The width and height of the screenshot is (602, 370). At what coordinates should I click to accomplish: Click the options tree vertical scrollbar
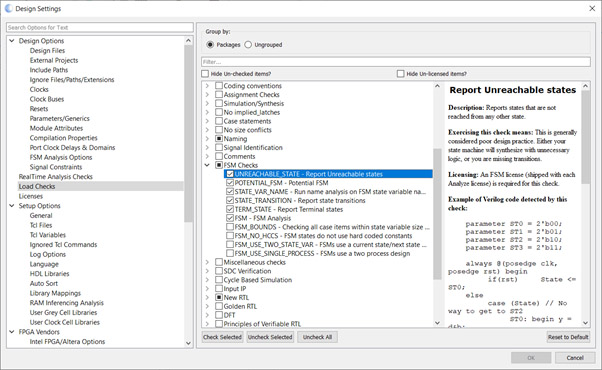coord(188,133)
